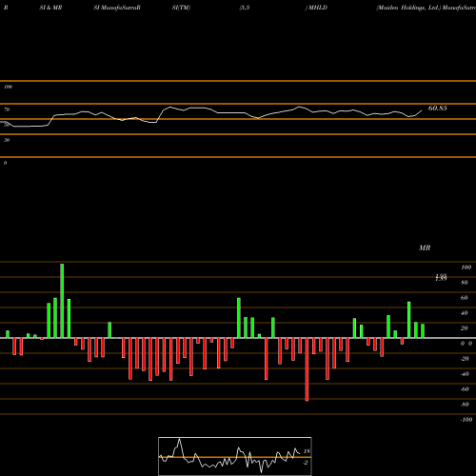Click the RSI axis label 30
The image size is (476, 476).
(7, 140)
